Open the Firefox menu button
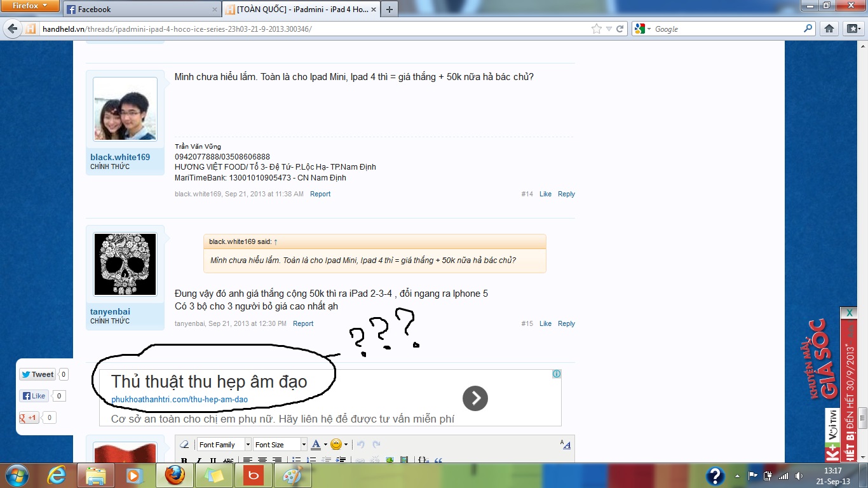Image resolution: width=868 pixels, height=488 pixels. click(x=31, y=6)
